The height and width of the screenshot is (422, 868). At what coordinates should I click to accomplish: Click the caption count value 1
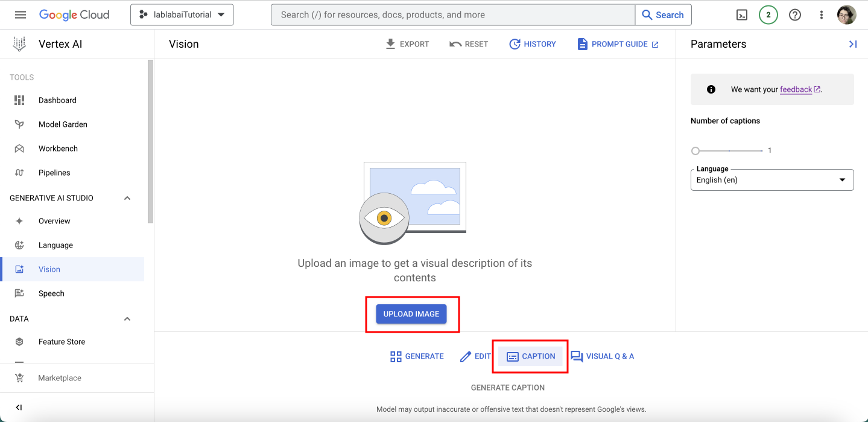(770, 150)
